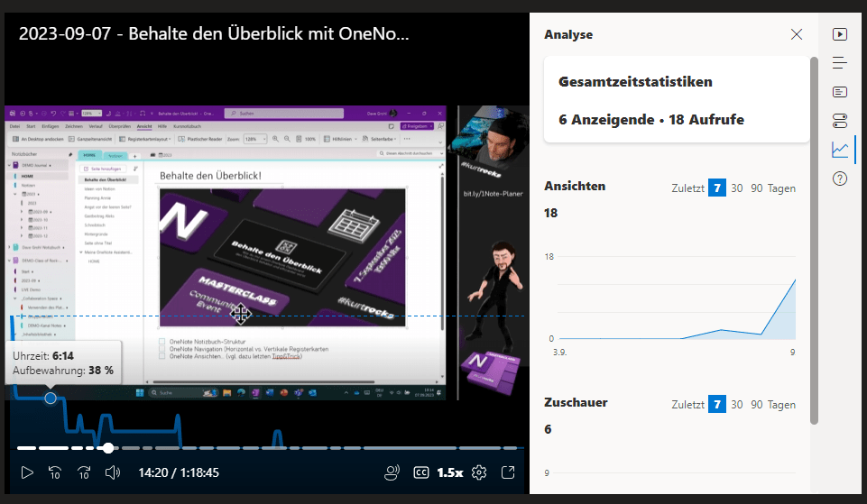Viewport: 867px width, 504px height.
Task: Click the Windows Start icon in video taskbar
Action: tap(140, 393)
